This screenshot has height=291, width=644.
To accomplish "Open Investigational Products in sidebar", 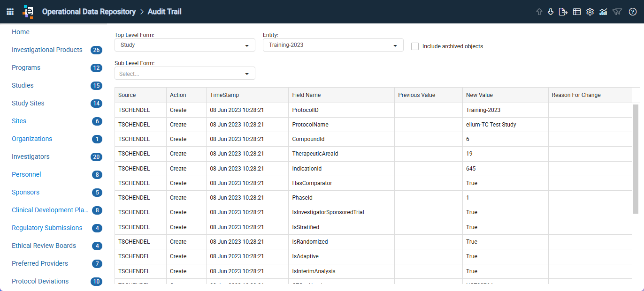I will point(47,50).
